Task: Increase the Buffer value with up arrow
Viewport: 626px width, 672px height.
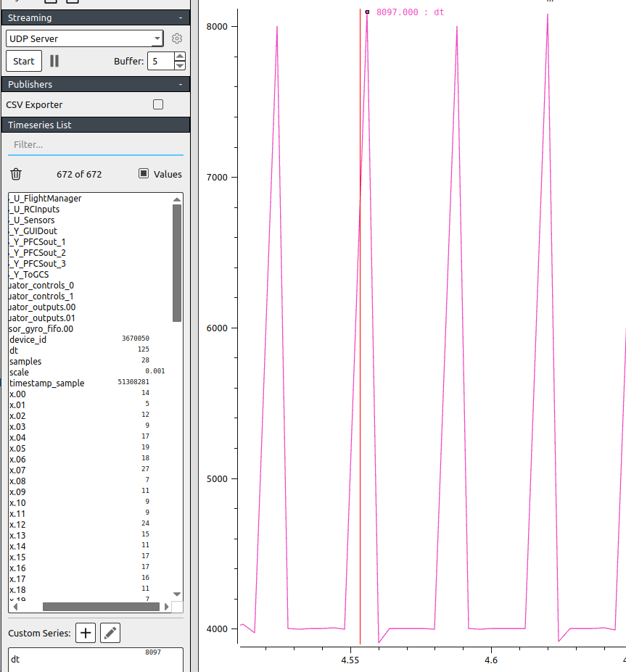Action: click(x=180, y=57)
